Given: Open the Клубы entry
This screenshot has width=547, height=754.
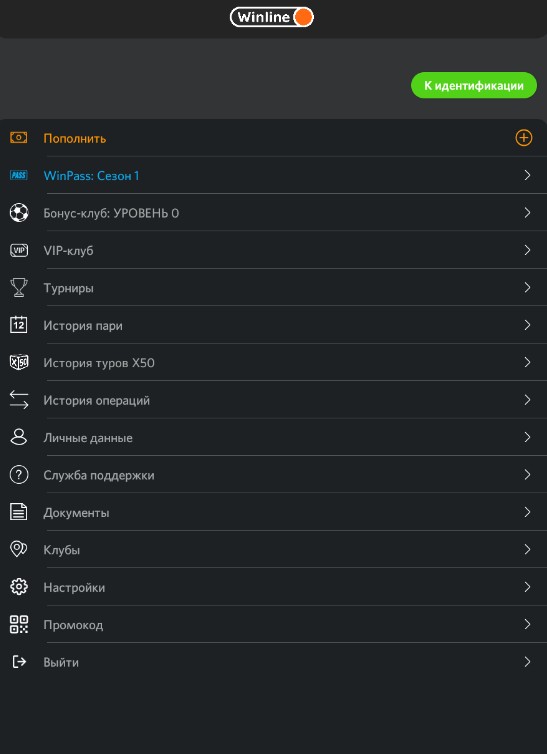Looking at the screenshot, I should (x=62, y=550).
